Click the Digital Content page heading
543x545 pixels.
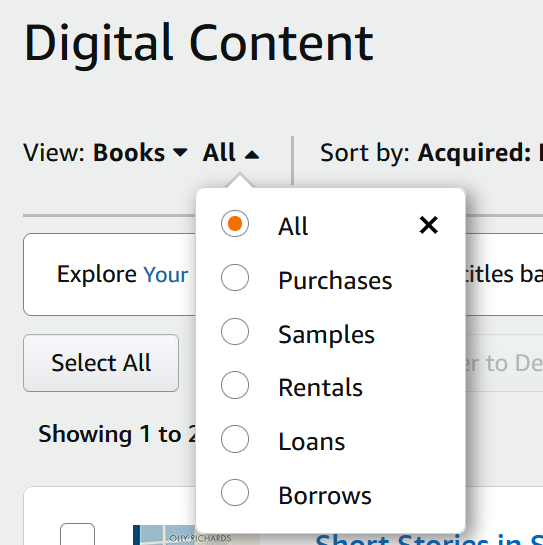coord(198,44)
